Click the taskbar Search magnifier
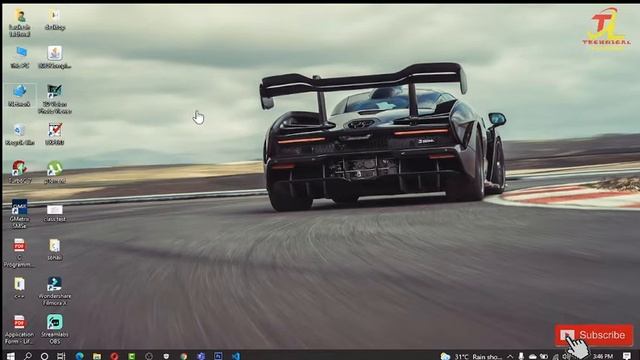Viewport: 640px width, 360px height. point(28,356)
